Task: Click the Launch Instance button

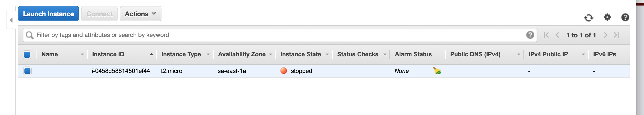Action: click(x=48, y=14)
